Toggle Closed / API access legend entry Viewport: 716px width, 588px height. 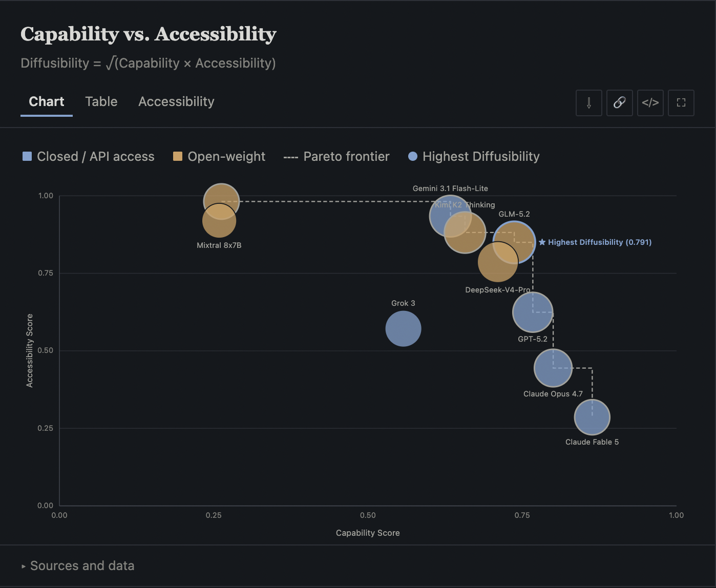89,157
